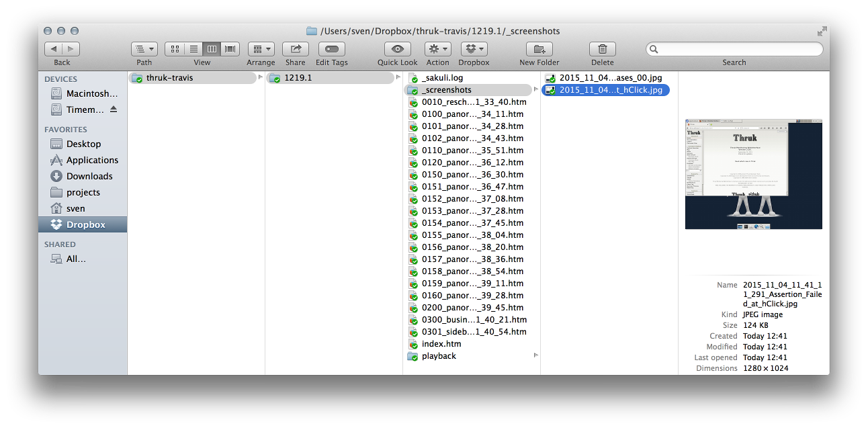This screenshot has width=868, height=428.
Task: Click the Share toolbar icon
Action: (296, 49)
